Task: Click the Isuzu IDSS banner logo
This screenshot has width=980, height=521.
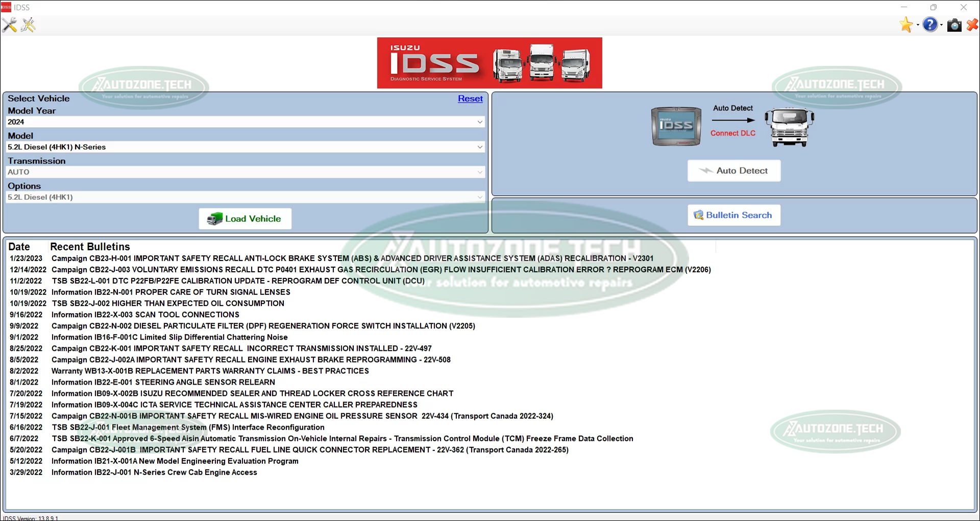Action: (x=489, y=62)
